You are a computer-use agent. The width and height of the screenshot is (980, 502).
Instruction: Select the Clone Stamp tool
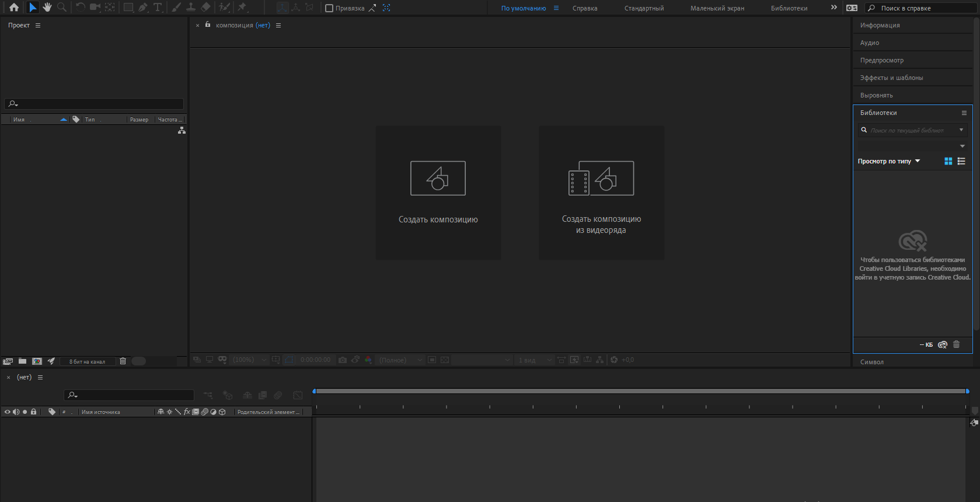coord(191,8)
